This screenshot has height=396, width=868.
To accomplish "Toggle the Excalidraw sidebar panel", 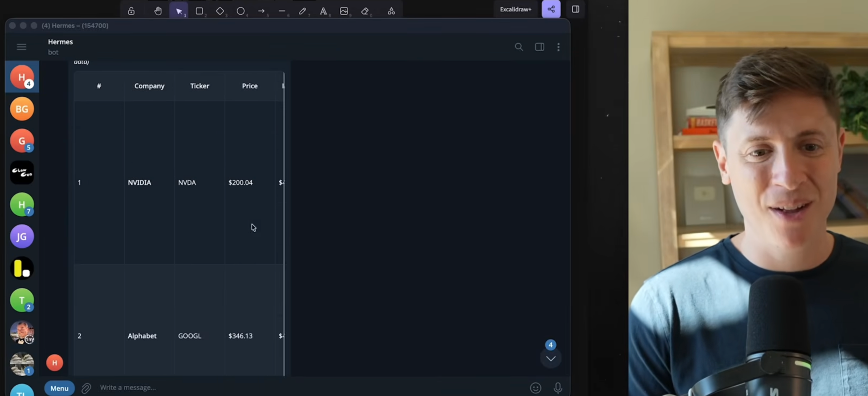I will tap(576, 9).
